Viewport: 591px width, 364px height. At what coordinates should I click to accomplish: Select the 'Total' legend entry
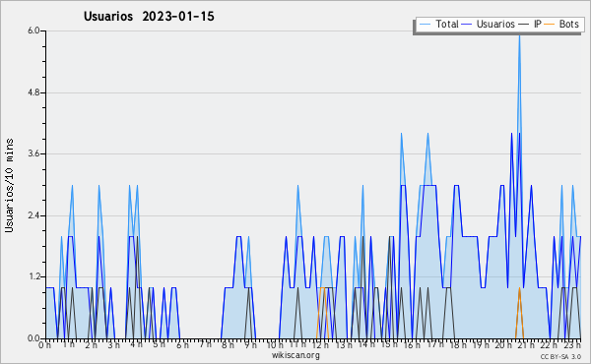point(446,24)
